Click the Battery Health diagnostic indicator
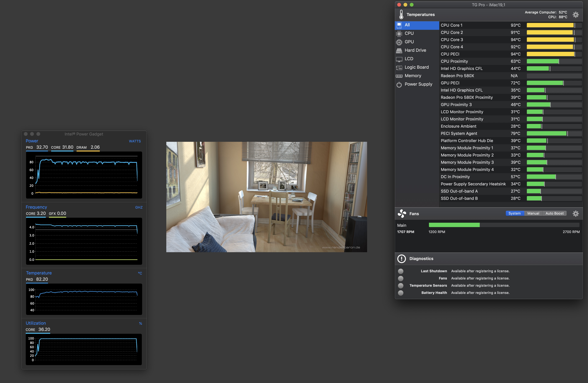The height and width of the screenshot is (383, 588). point(401,293)
